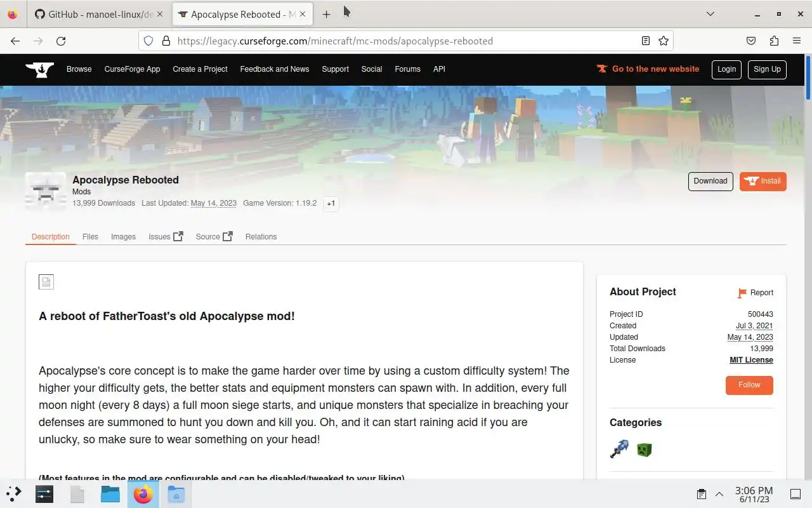Screen dimensions: 812x508
Task: Open the tracking protection shield icon
Action: click(x=148, y=41)
